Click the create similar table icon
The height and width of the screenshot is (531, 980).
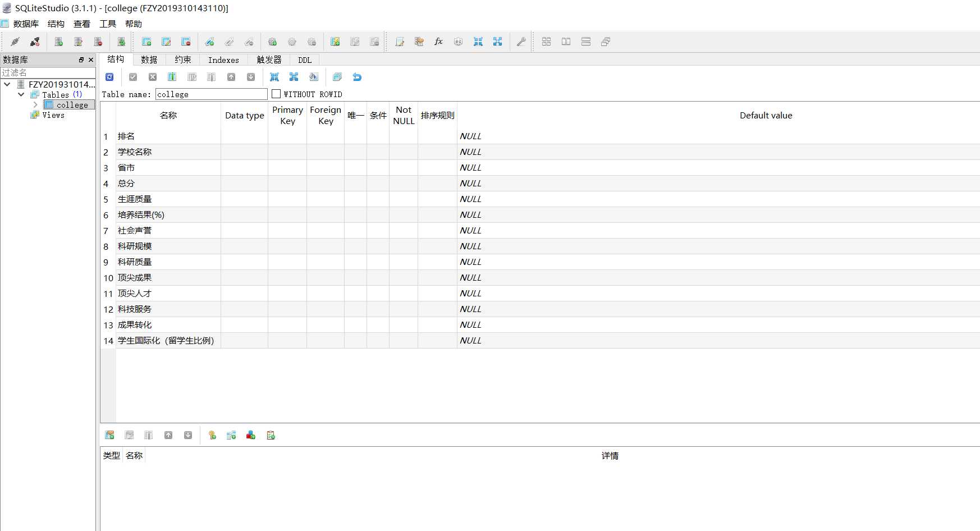(x=337, y=77)
